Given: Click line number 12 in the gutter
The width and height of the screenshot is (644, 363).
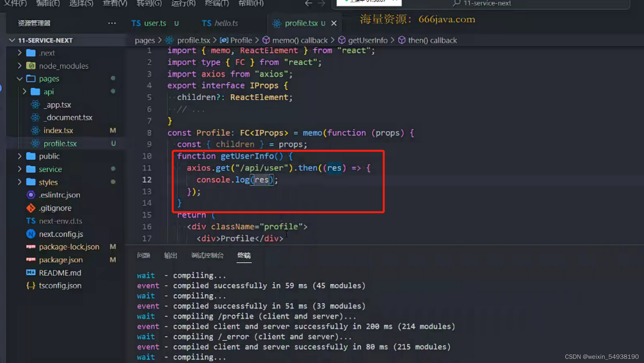Looking at the screenshot, I should 147,180.
